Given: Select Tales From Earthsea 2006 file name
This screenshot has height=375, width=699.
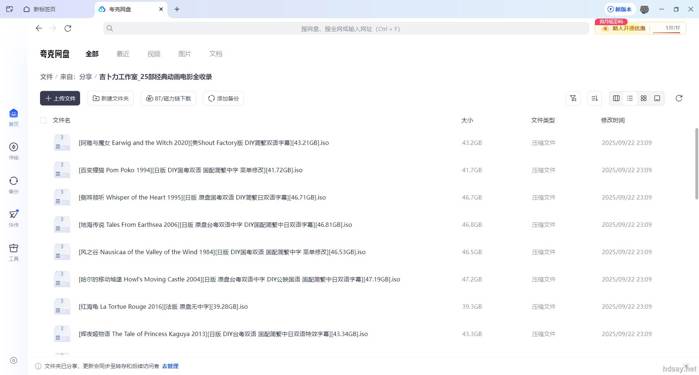Looking at the screenshot, I should [x=215, y=224].
